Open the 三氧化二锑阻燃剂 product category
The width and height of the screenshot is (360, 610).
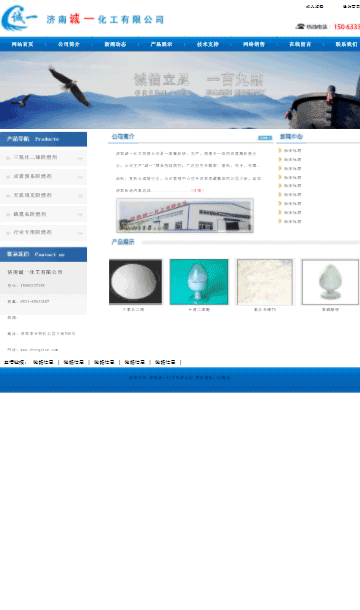tap(35, 157)
